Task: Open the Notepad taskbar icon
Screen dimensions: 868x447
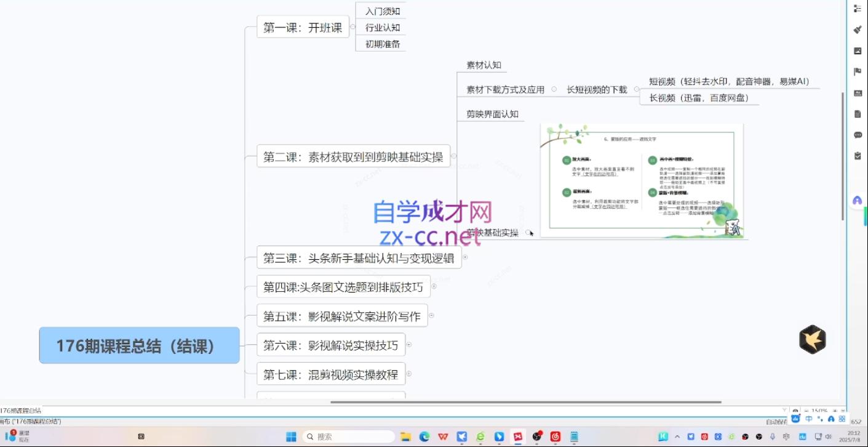Action: click(x=575, y=437)
